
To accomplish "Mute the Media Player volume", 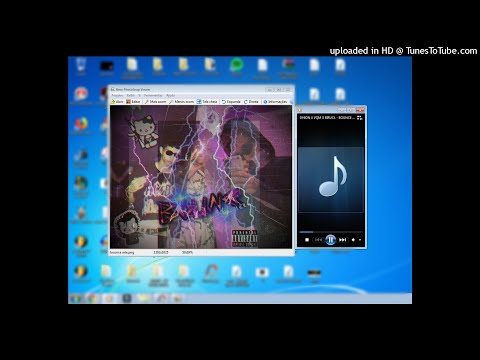I will [353, 240].
